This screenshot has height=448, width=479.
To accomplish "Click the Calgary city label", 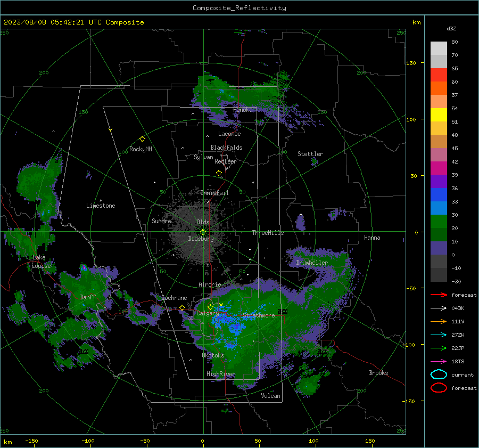I will (208, 313).
